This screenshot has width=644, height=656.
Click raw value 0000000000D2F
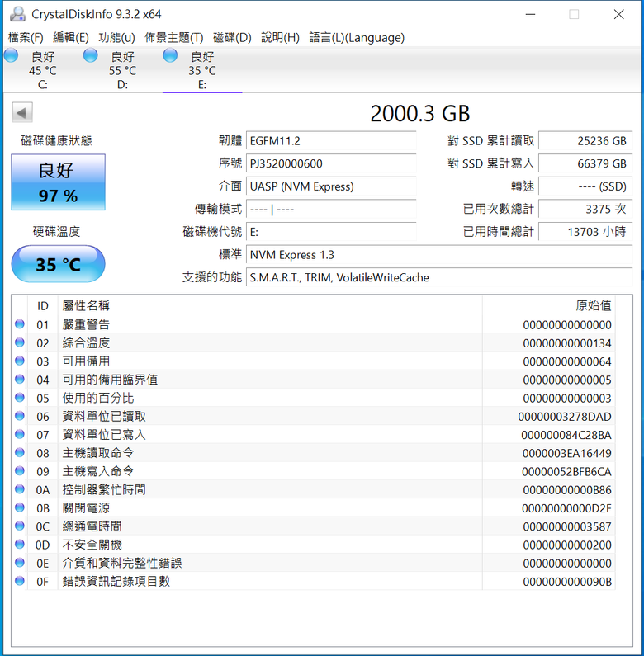pos(566,508)
